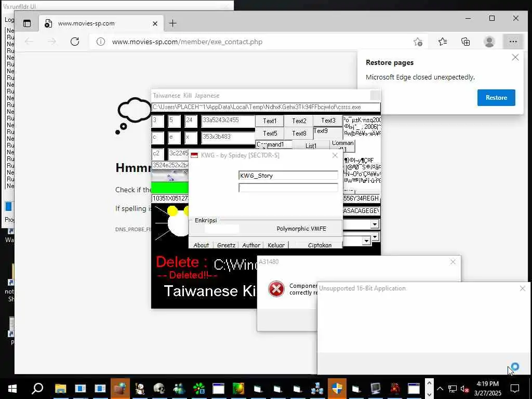Expand the upper-right combo box dropdown arrow

[x=375, y=224]
